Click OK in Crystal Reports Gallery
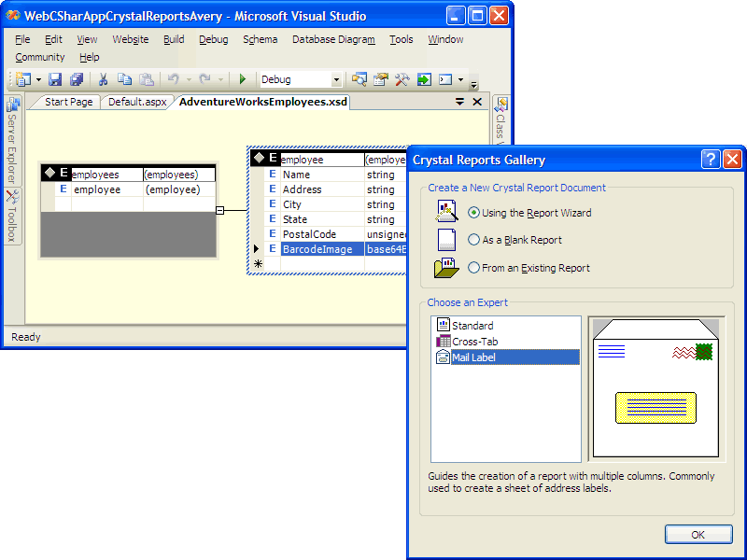Screen dimensions: 747x560 click(x=698, y=534)
